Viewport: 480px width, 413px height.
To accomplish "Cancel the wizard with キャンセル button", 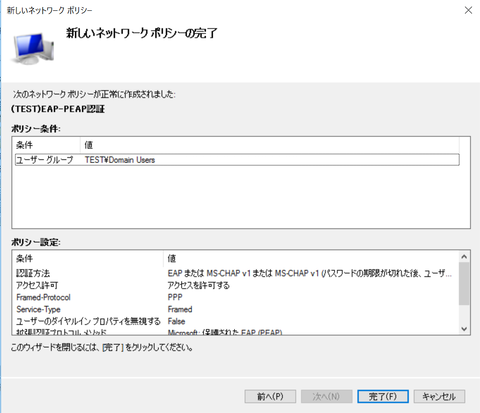I will click(x=439, y=396).
